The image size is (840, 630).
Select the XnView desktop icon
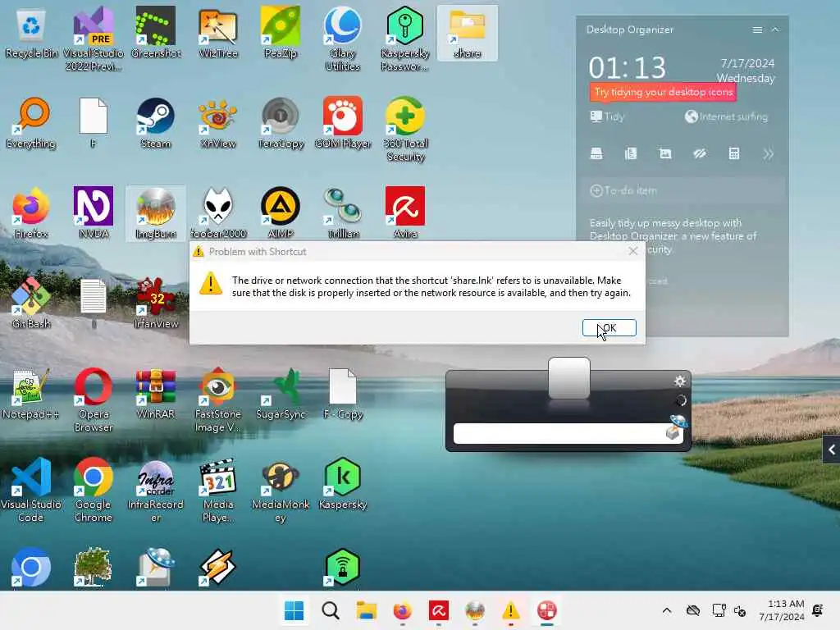point(218,123)
